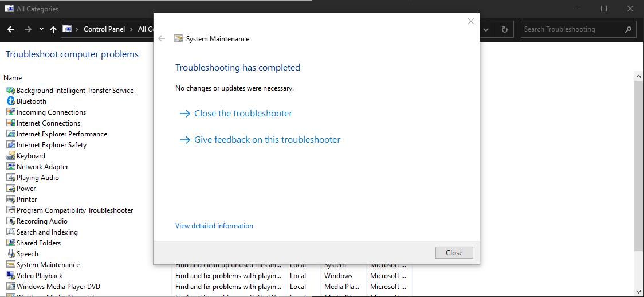Click Troubleshoot computer problems heading

click(72, 54)
